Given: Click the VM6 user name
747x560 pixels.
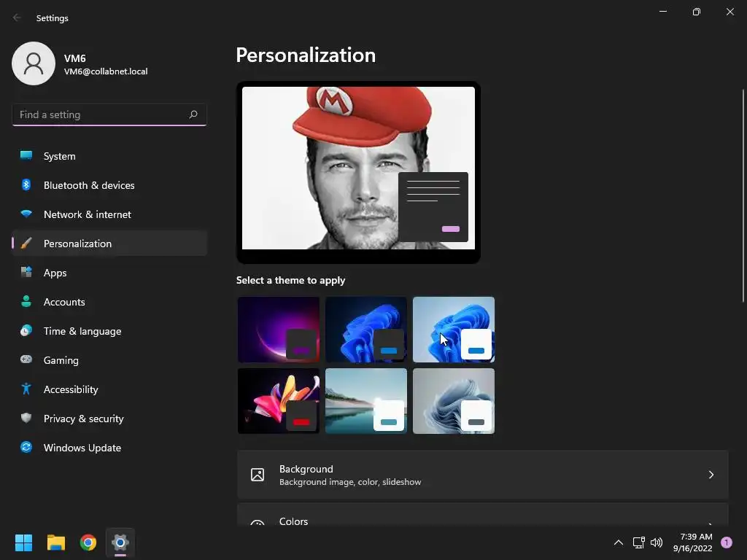Looking at the screenshot, I should pyautogui.click(x=75, y=58).
